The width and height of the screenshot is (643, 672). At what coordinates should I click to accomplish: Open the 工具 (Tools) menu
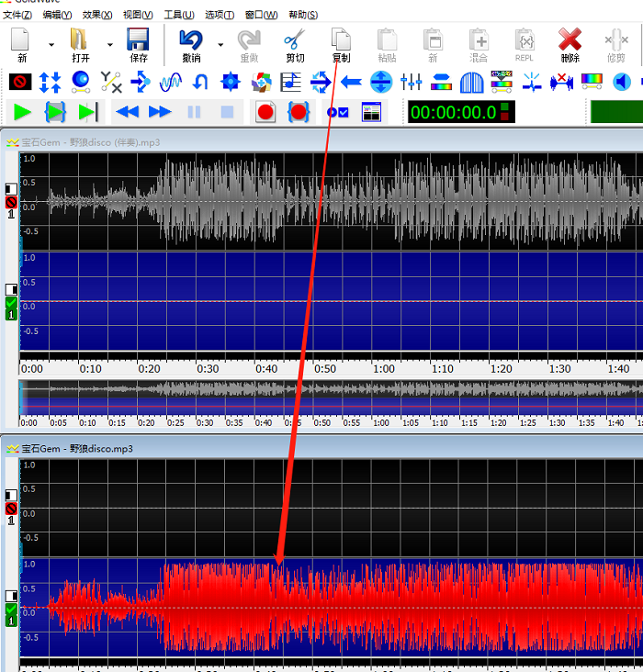[178, 15]
